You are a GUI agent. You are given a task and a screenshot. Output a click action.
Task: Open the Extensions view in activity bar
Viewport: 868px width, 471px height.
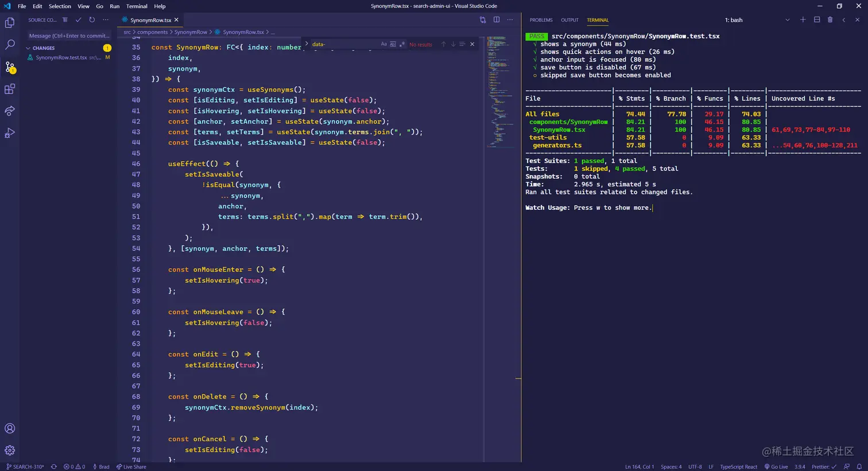(x=10, y=89)
